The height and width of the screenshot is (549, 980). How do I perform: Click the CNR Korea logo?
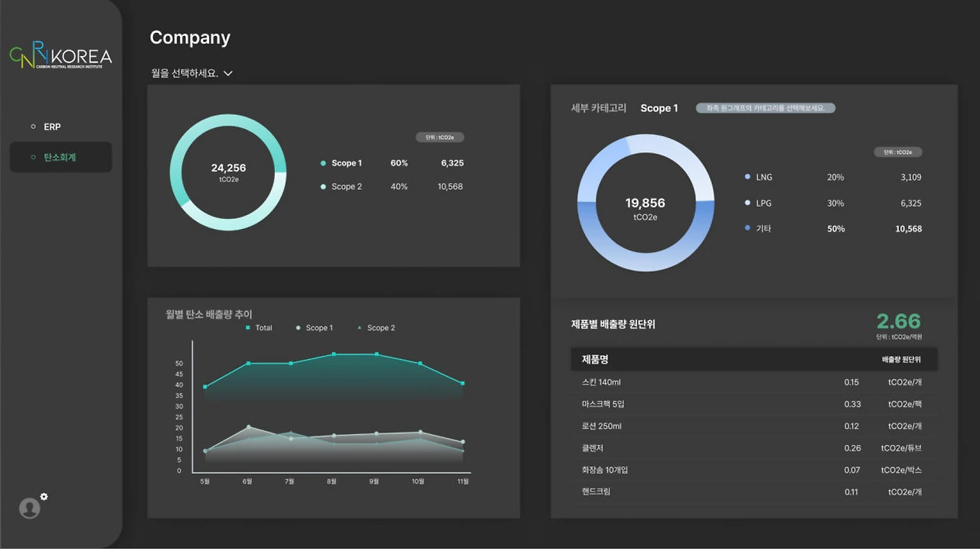pos(61,56)
